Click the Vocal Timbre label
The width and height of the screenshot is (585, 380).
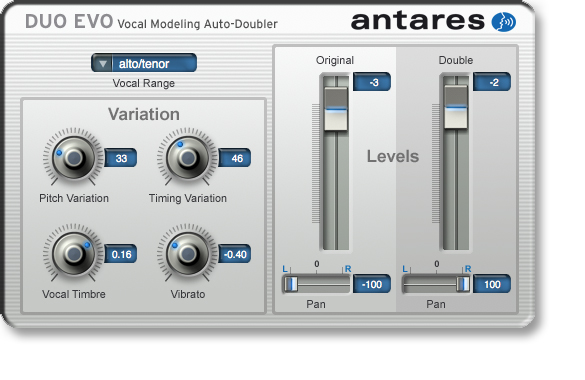click(74, 294)
